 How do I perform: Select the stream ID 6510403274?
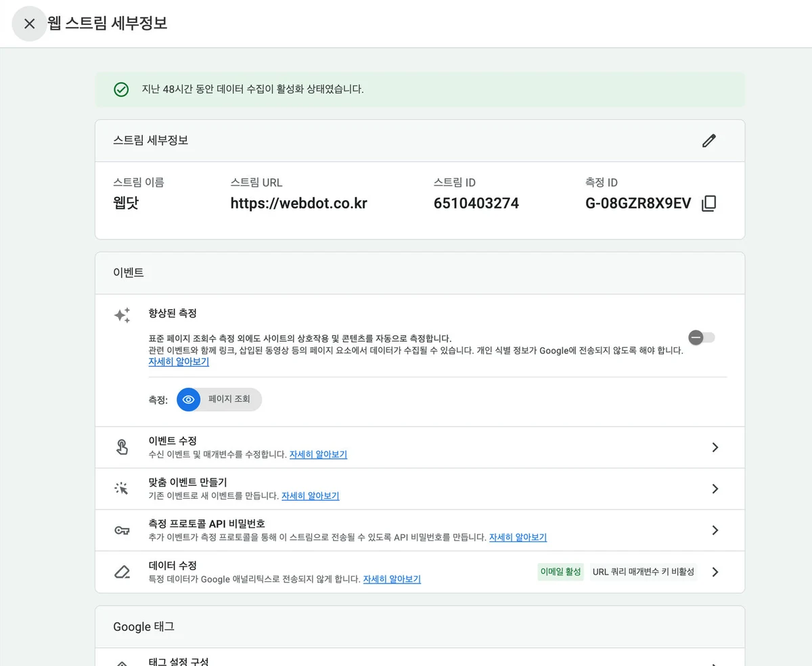[476, 203]
